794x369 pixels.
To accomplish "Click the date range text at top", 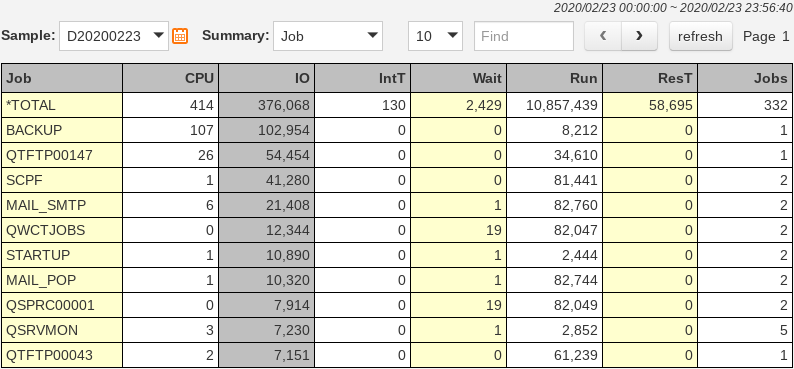I will pos(673,8).
